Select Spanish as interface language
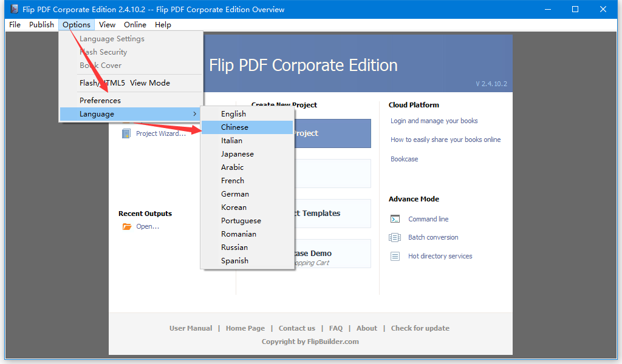Image resolution: width=622 pixels, height=364 pixels. 234,261
